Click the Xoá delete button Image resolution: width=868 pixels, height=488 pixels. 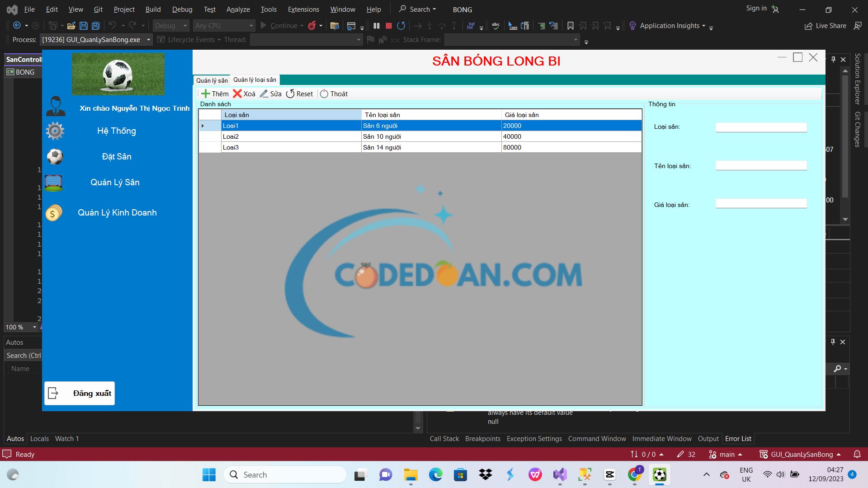pyautogui.click(x=244, y=94)
